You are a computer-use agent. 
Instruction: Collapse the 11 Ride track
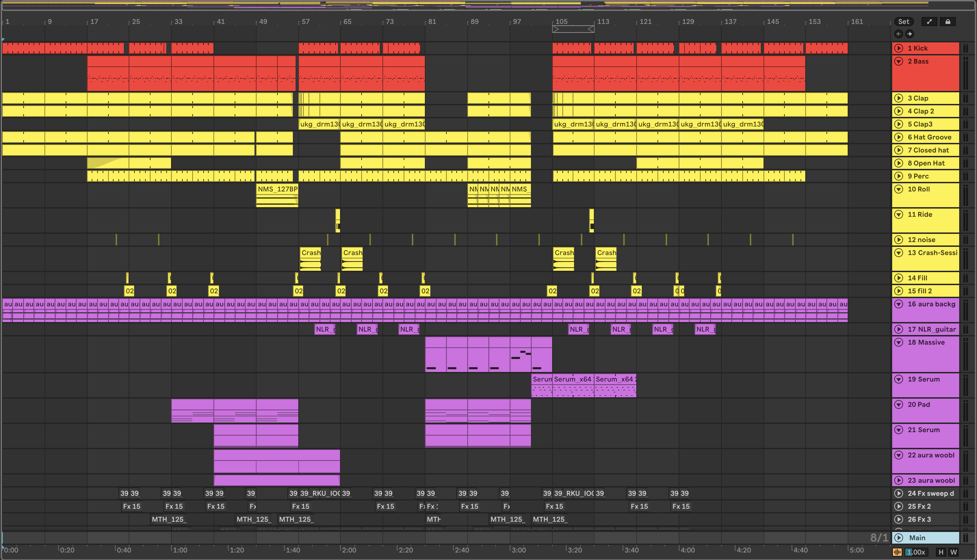(899, 214)
